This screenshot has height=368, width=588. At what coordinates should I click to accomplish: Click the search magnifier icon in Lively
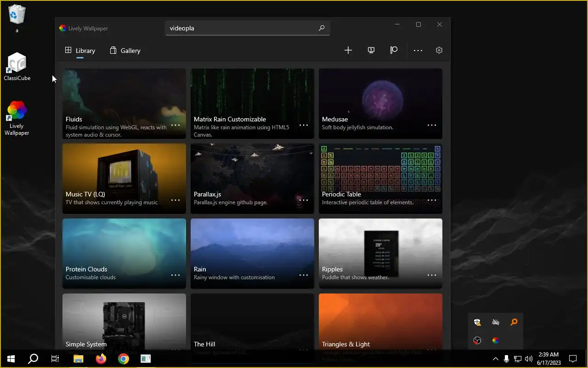tap(322, 28)
